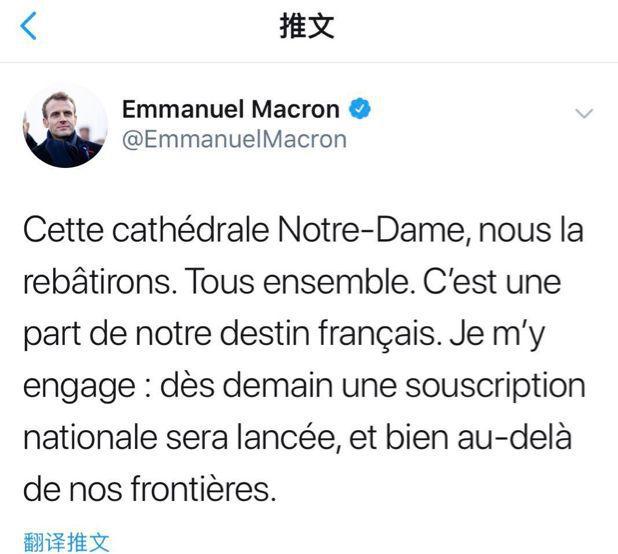This screenshot has height=554, width=618.
Task: Click the blue verified badge
Action: click(358, 109)
